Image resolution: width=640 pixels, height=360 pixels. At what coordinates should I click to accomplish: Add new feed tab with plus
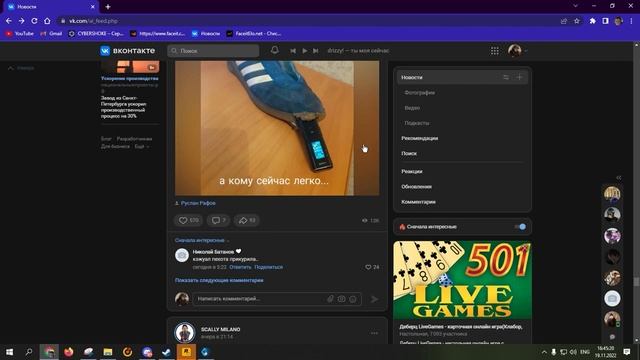(x=520, y=77)
